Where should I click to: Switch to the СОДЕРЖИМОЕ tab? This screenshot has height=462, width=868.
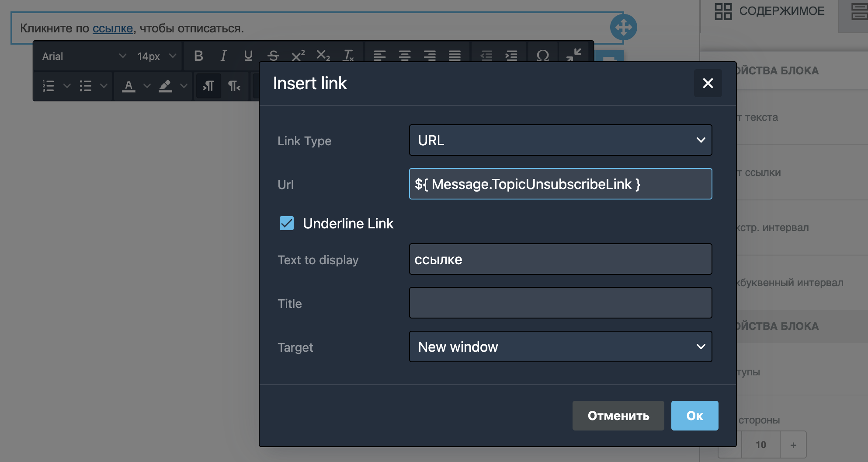click(770, 11)
